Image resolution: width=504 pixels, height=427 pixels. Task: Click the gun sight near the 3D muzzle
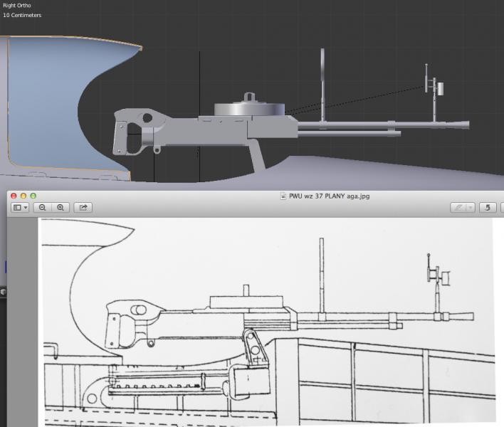click(433, 89)
